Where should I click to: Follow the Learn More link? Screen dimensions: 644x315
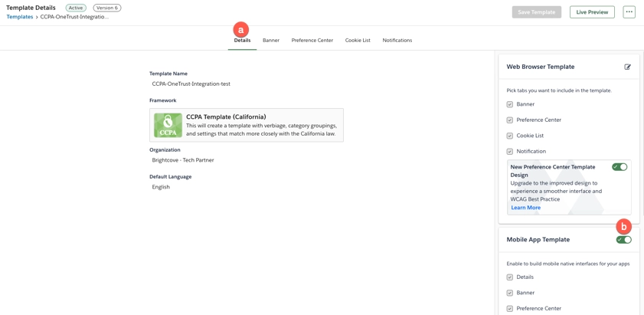525,208
